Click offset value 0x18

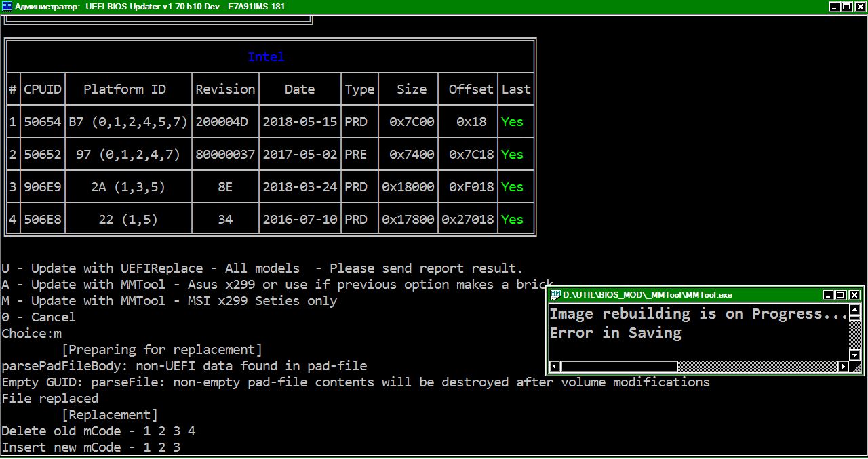pos(471,122)
